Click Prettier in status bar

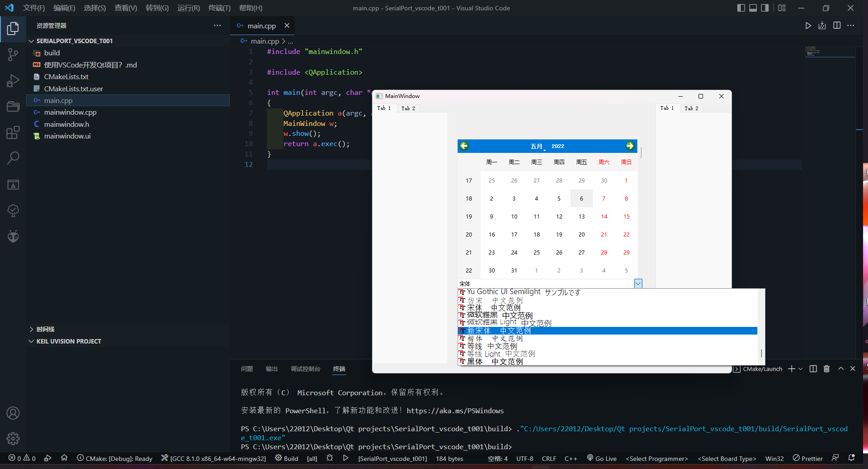point(807,458)
